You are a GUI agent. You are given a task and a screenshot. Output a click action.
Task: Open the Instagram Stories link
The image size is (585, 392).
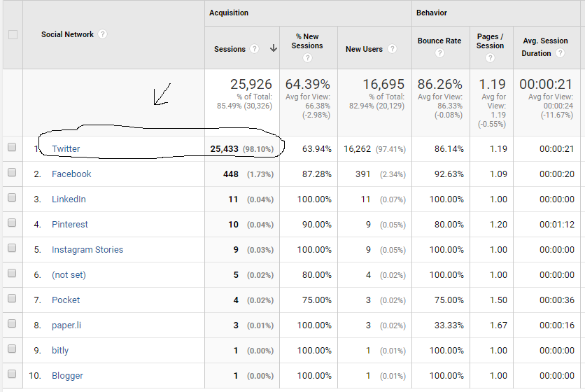coord(87,249)
